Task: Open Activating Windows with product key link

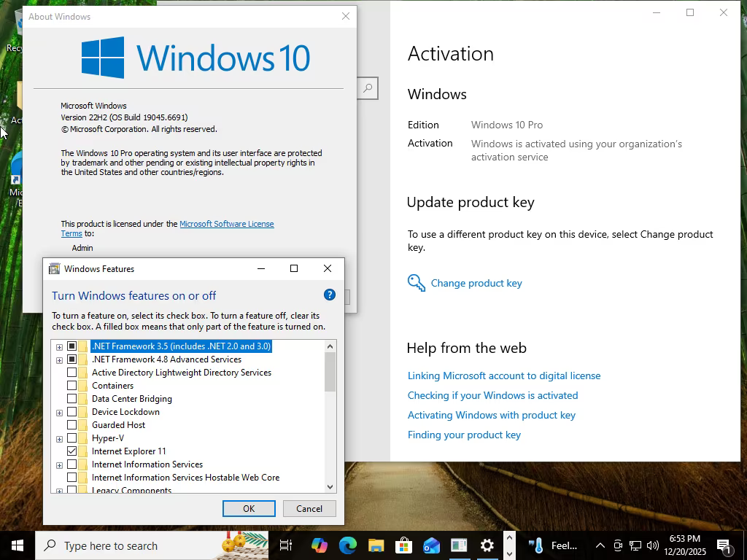Action: tap(492, 415)
